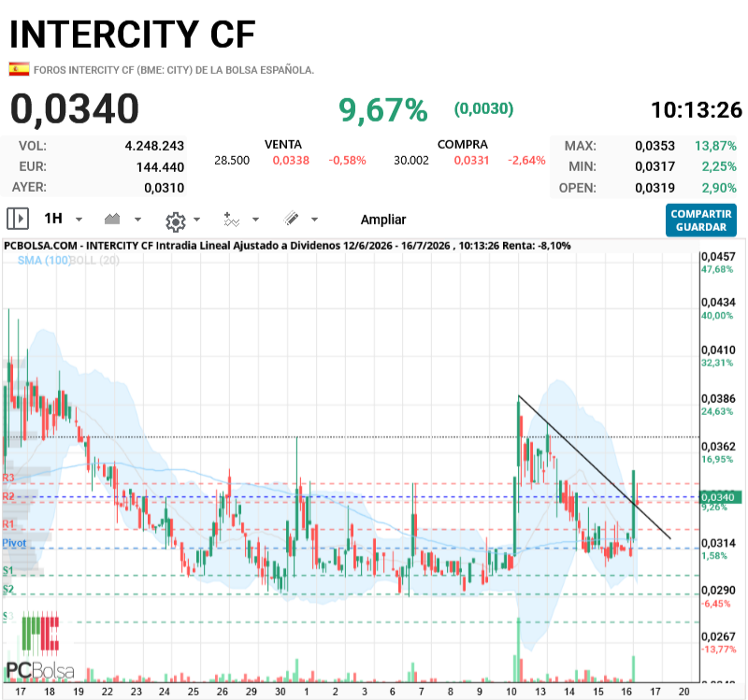Click the R3 resistance level label
Screen dimensions: 748x700
point(8,478)
